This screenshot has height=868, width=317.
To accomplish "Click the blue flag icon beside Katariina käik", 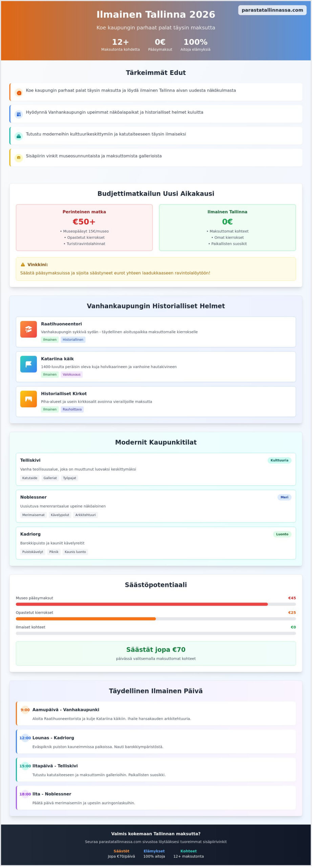I will coord(28,364).
